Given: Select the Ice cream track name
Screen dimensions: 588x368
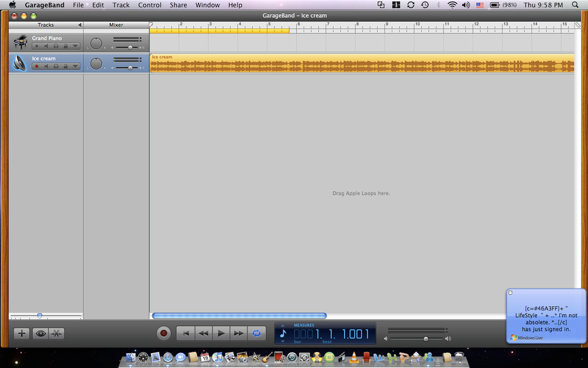Looking at the screenshot, I should pos(44,59).
